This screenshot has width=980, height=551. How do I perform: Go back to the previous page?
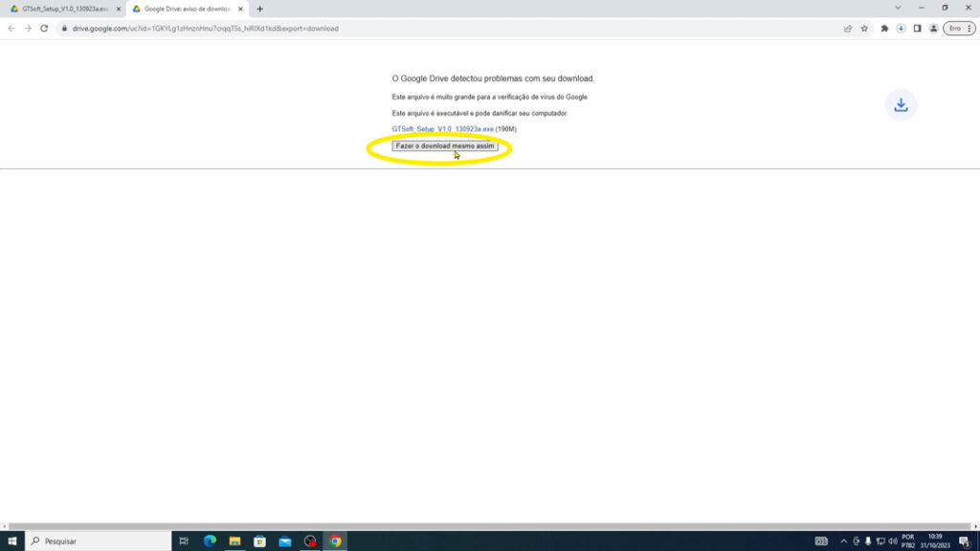11,28
